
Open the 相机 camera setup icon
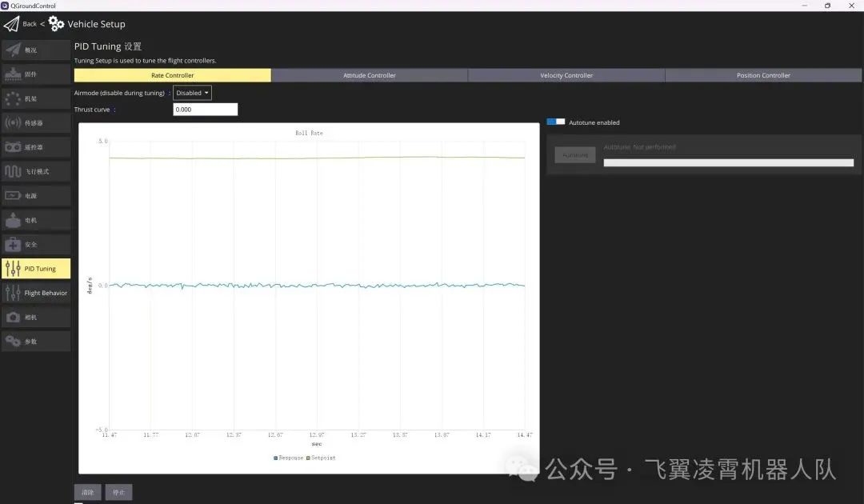click(x=13, y=318)
